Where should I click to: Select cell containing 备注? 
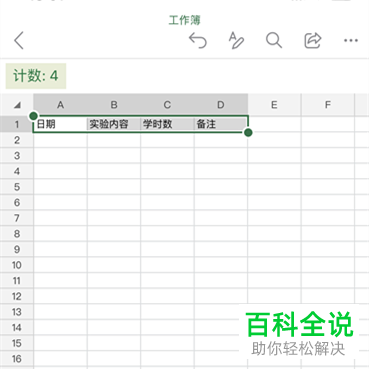click(x=221, y=124)
